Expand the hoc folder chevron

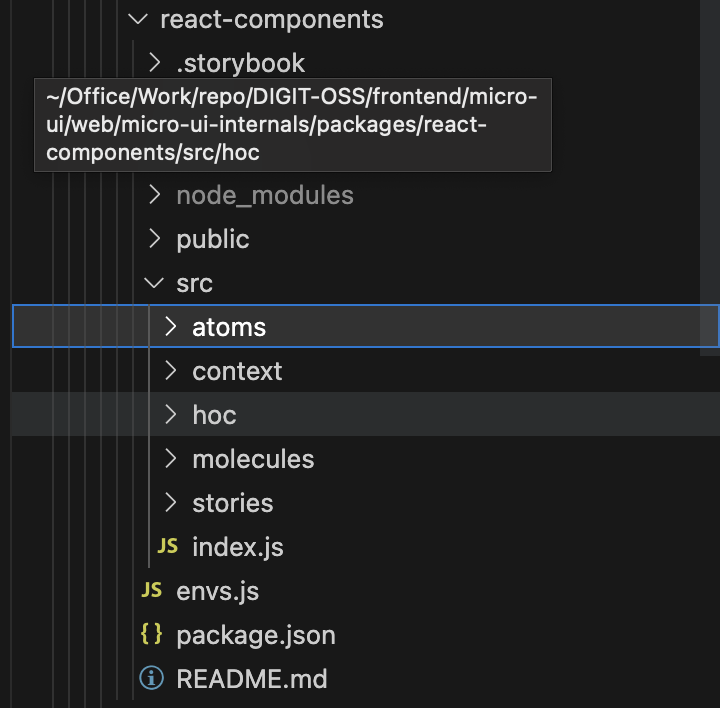[x=170, y=415]
